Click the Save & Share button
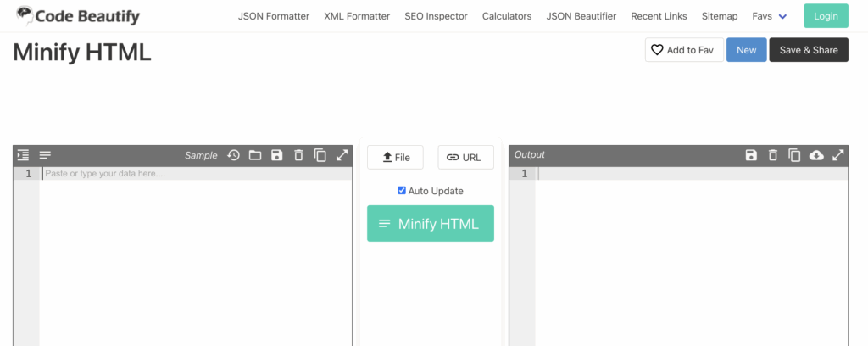Viewport: 868px width, 346px height. (809, 50)
